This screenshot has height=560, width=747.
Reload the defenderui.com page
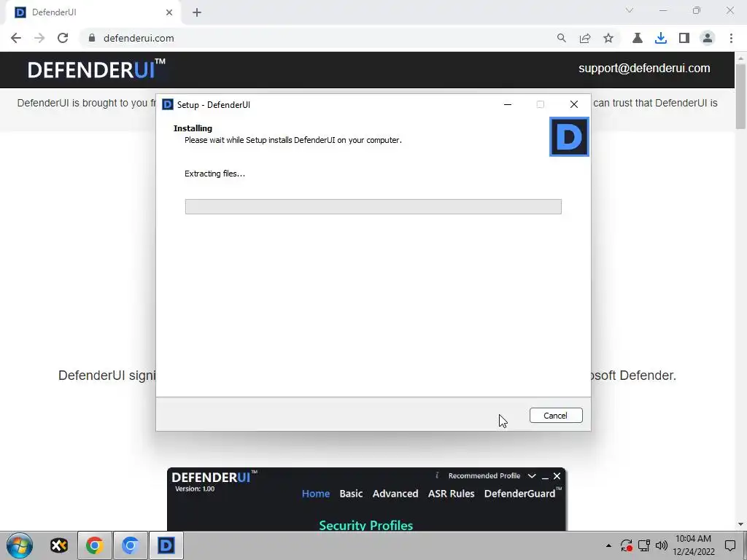(x=63, y=38)
